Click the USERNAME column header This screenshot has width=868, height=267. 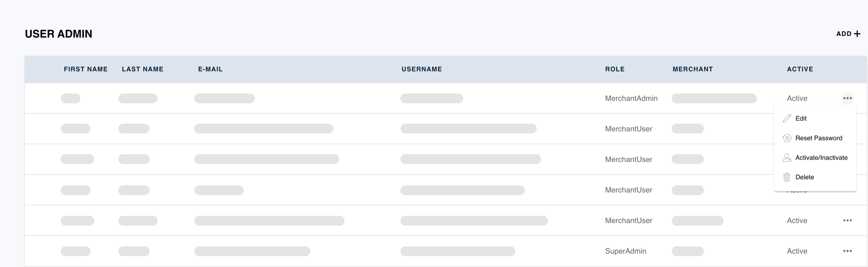pyautogui.click(x=421, y=69)
